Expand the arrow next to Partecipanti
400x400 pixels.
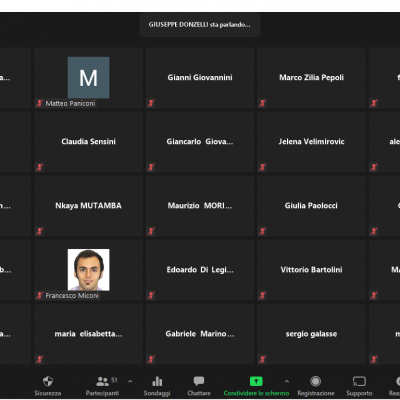130,381
